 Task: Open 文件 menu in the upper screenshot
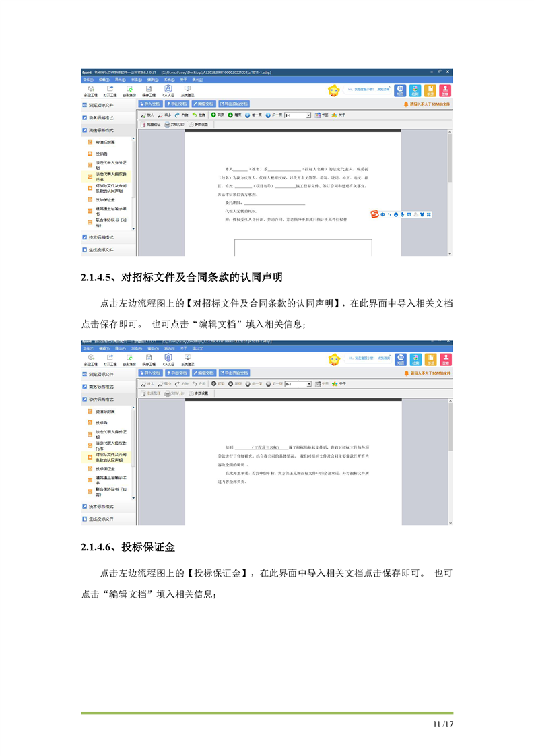(x=87, y=79)
